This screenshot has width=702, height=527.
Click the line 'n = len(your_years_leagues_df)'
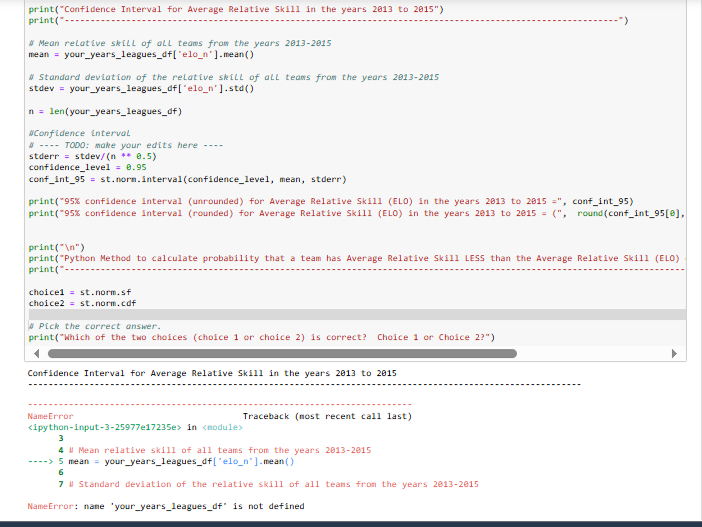(x=105, y=111)
